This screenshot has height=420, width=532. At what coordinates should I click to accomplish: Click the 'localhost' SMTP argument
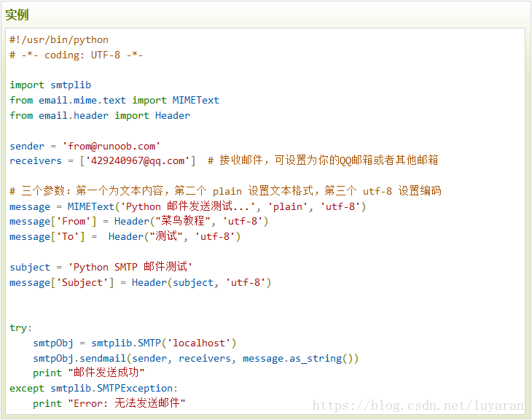[199, 343]
